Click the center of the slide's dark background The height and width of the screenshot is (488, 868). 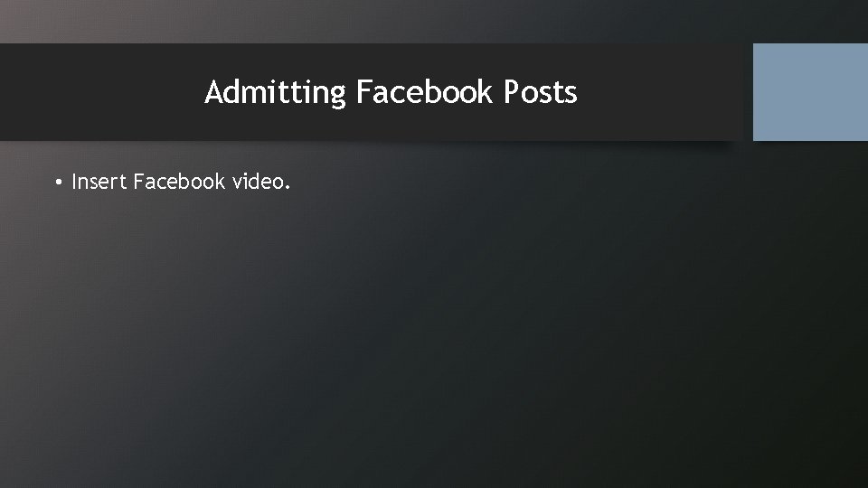click(434, 310)
